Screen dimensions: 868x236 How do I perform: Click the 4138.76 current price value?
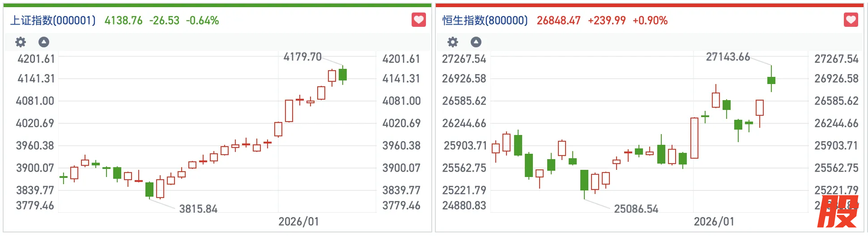(123, 21)
